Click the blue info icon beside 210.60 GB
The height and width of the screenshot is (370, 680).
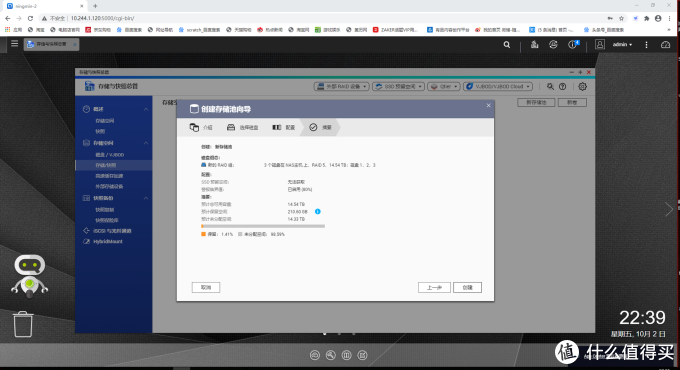point(317,212)
